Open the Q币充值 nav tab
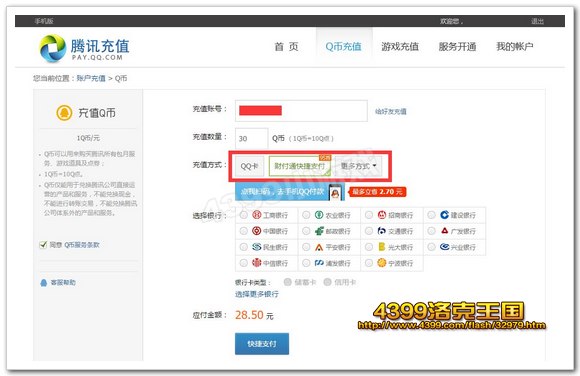This screenshot has height=376, width=580. point(343,47)
